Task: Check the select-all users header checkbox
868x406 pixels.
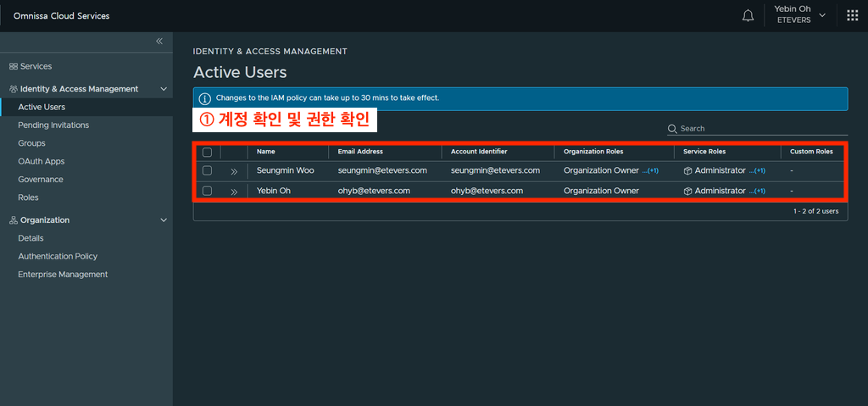Action: (x=207, y=152)
